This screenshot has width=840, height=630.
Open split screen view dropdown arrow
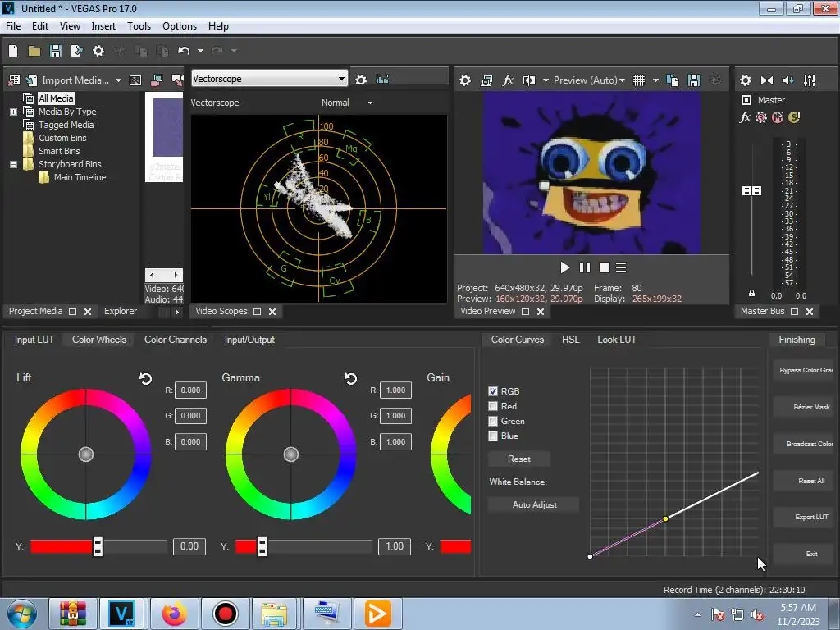click(x=546, y=80)
